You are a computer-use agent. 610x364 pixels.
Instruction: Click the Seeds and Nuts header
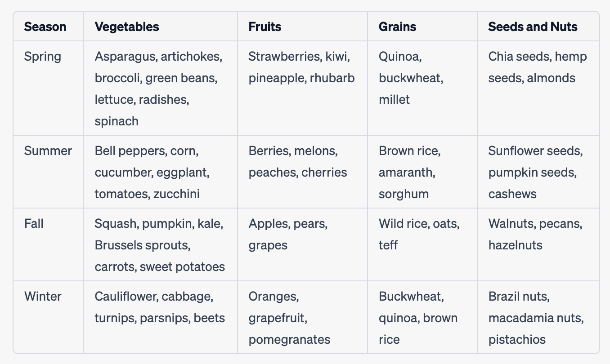point(533,27)
